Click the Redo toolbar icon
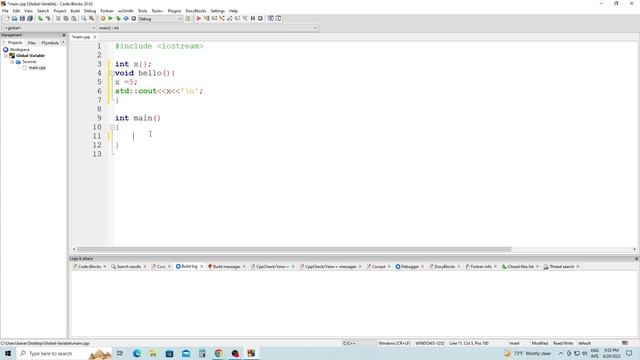Viewport: 640px width, 360px height. 48,18
